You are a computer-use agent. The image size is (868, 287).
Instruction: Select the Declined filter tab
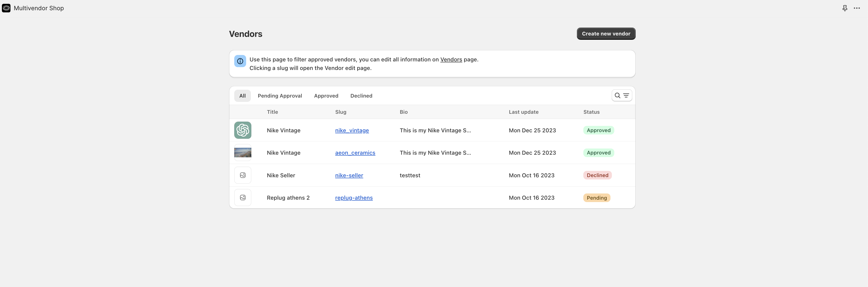(x=361, y=95)
